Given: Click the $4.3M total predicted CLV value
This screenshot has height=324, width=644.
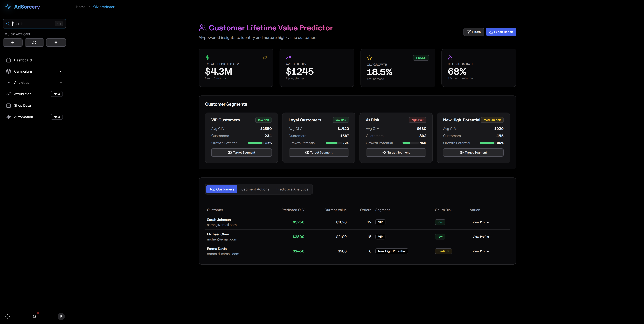Looking at the screenshot, I should tap(218, 72).
